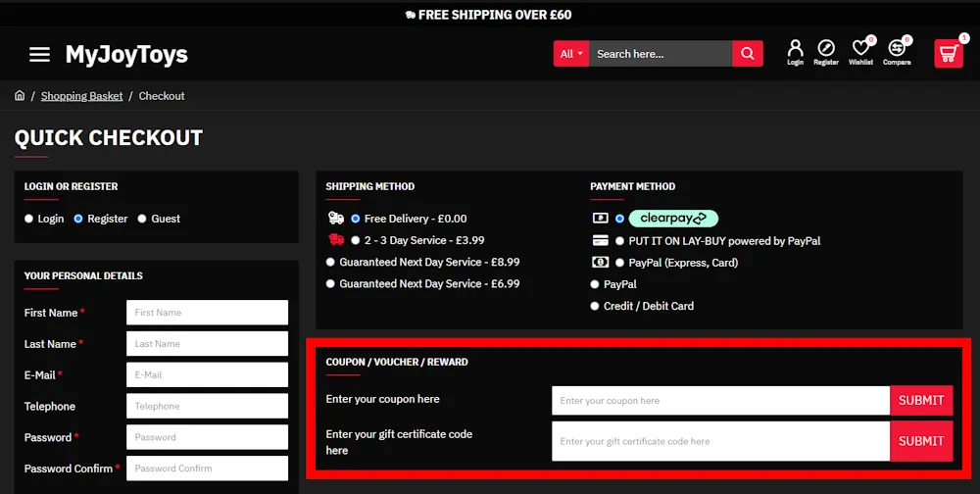Click the coupon code input field
Screen dimensions: 980x494
(x=720, y=401)
